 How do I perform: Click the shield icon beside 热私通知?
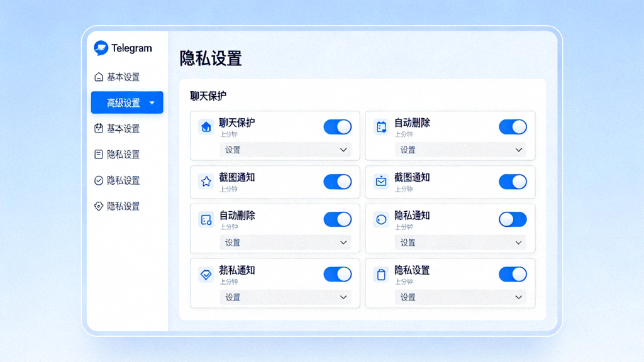(x=205, y=275)
